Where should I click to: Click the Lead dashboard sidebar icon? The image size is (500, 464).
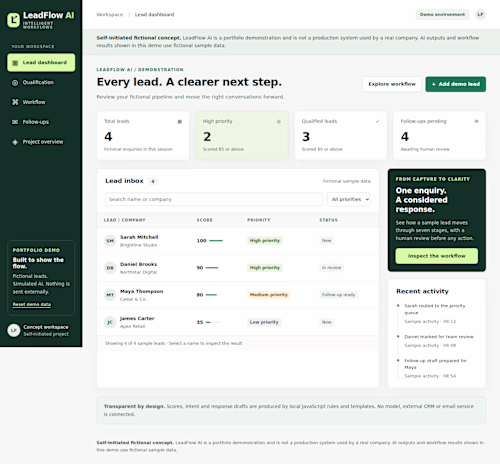[15, 63]
